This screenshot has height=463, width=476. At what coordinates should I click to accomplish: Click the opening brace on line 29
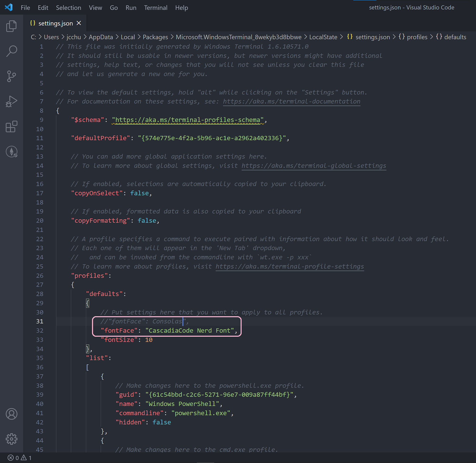coord(88,303)
